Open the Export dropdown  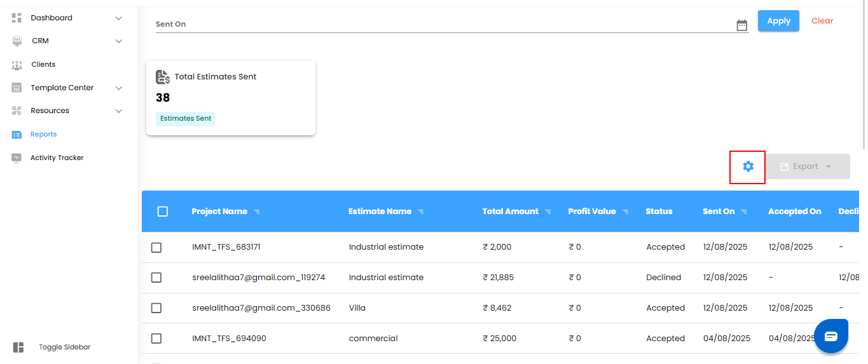[x=807, y=166]
